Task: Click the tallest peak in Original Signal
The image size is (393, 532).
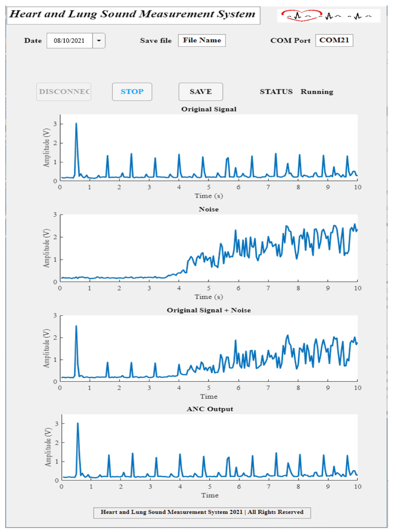Action: click(76, 124)
